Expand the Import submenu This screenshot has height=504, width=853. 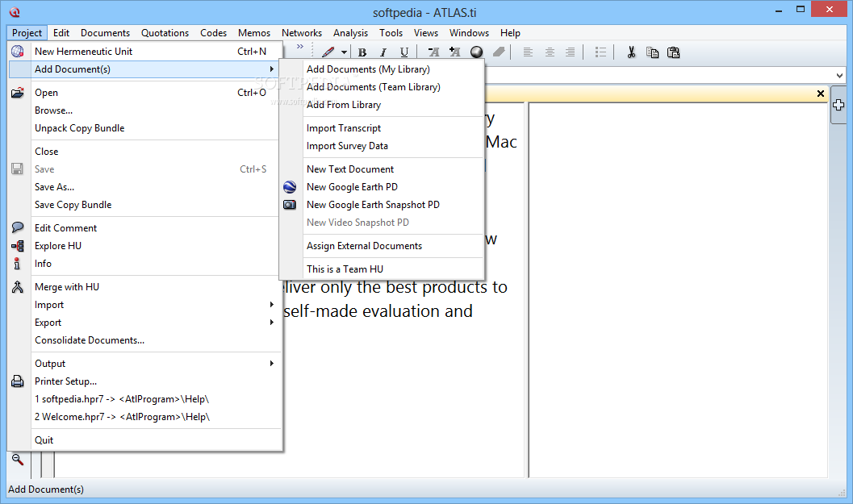click(x=144, y=305)
